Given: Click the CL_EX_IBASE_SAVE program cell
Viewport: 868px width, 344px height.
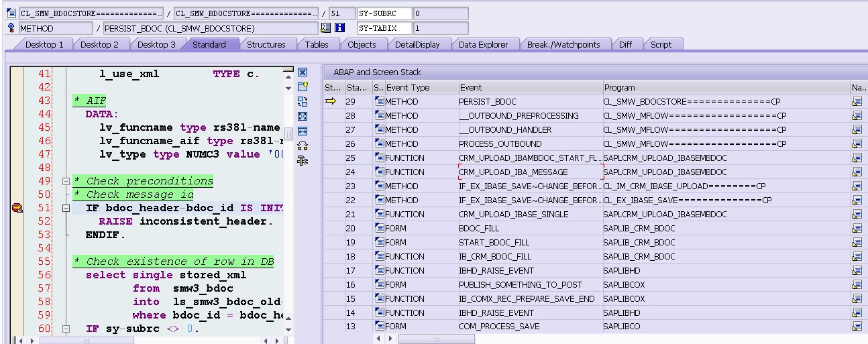Looking at the screenshot, I should [x=726, y=200].
